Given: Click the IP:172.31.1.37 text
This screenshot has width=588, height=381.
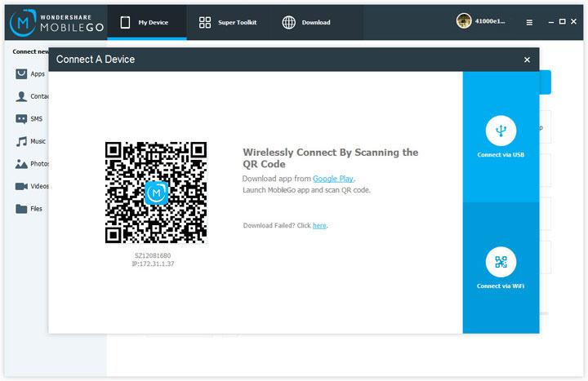Looking at the screenshot, I should point(153,264).
